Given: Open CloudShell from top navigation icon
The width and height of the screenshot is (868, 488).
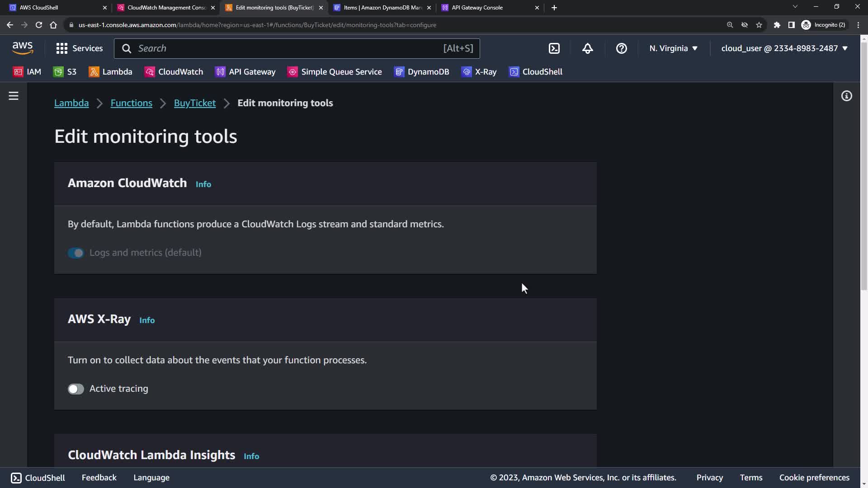Looking at the screenshot, I should 554,48.
